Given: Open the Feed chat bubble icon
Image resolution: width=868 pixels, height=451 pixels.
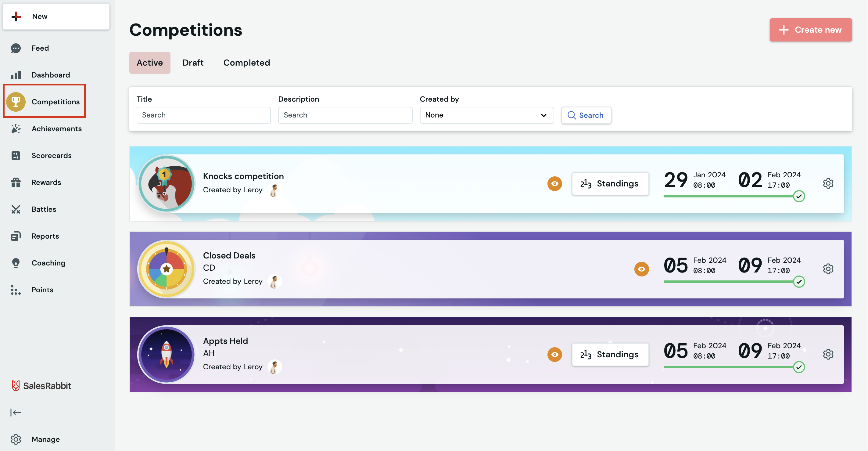Looking at the screenshot, I should point(16,48).
